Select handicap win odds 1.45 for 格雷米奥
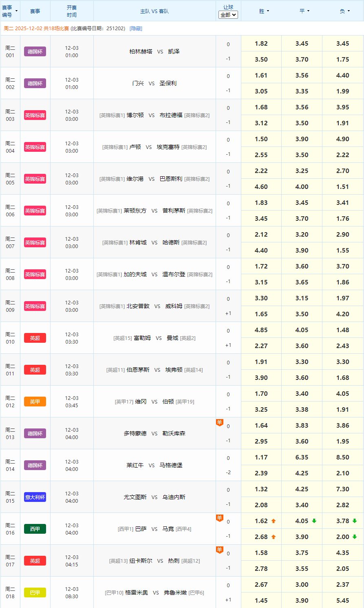Image resolution: width=364 pixels, height=608 pixels. (261, 601)
